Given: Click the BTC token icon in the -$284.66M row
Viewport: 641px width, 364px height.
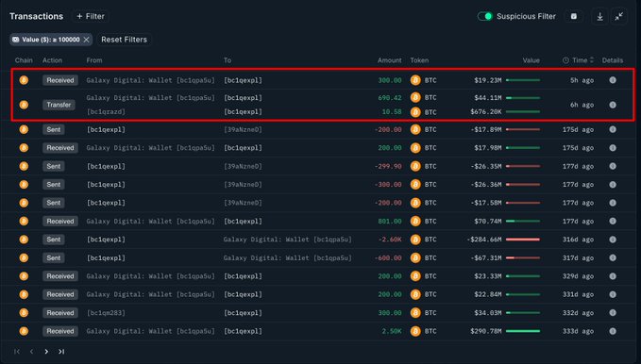Looking at the screenshot, I should pyautogui.click(x=415, y=240).
